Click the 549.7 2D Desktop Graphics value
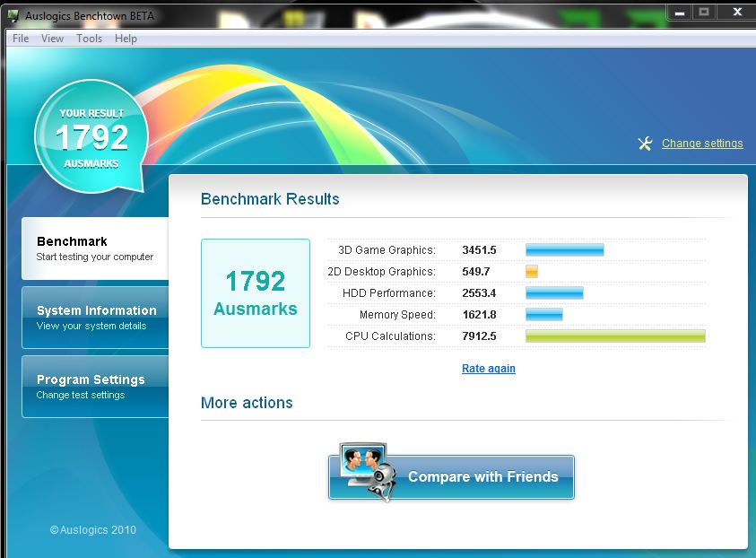Screen dimensions: 756x558 tap(476, 272)
